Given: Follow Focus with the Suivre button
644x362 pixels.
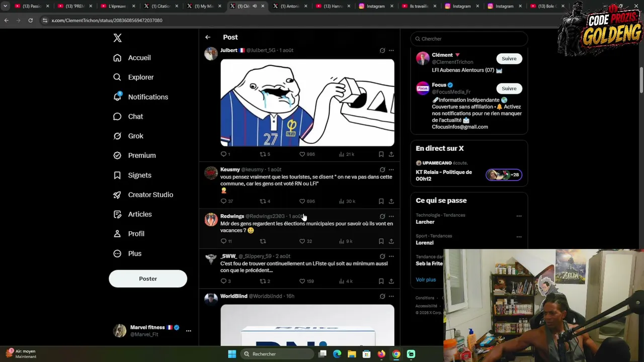Looking at the screenshot, I should click(509, 88).
